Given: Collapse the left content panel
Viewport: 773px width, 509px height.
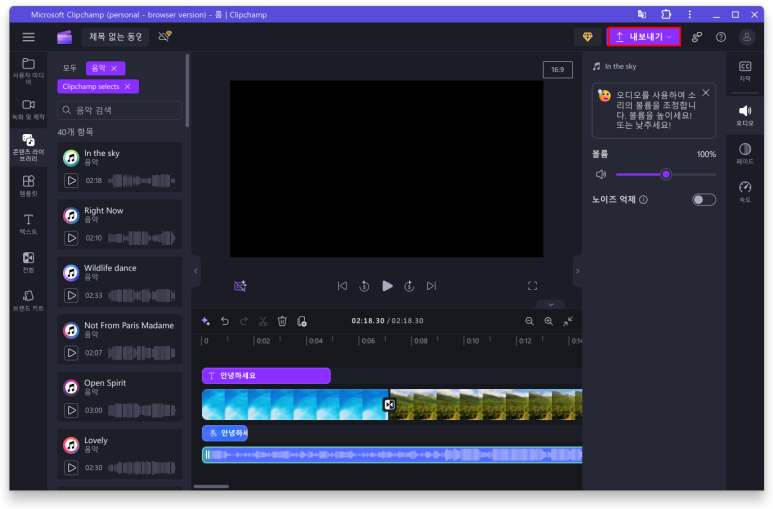Looking at the screenshot, I should click(x=196, y=271).
